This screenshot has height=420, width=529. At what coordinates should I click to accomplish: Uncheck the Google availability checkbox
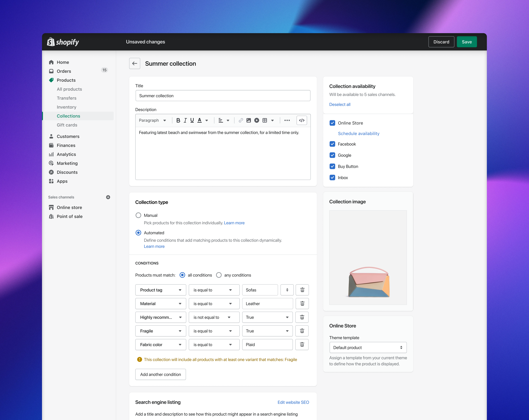332,155
